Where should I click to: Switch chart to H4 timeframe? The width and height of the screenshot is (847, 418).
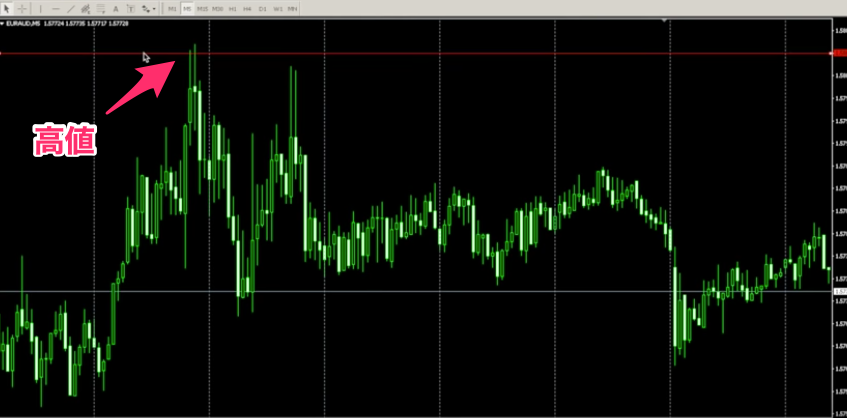pyautogui.click(x=247, y=9)
